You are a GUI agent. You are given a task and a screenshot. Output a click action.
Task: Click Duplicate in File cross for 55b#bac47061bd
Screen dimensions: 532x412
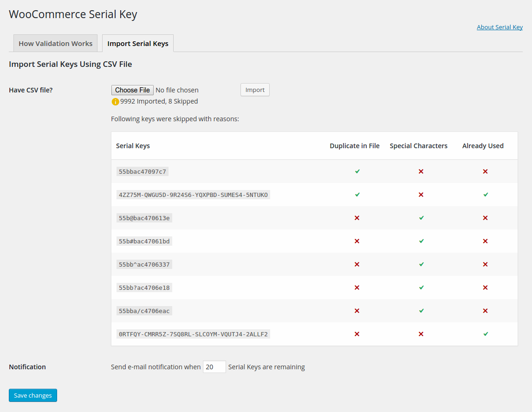[357, 241]
